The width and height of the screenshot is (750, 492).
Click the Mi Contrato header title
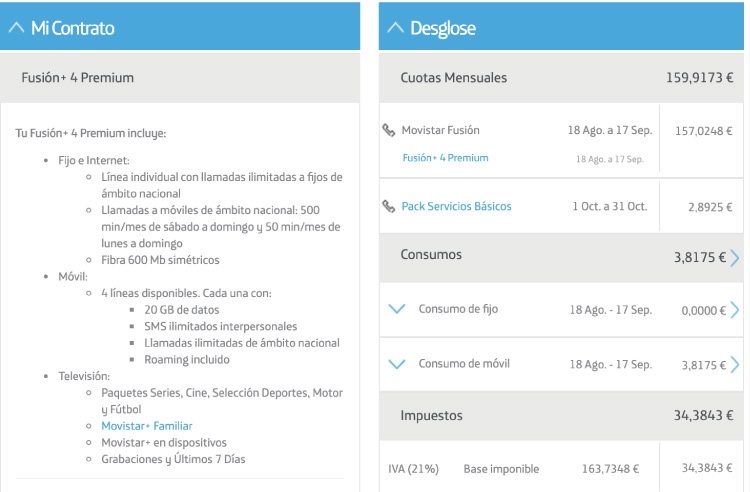(73, 28)
